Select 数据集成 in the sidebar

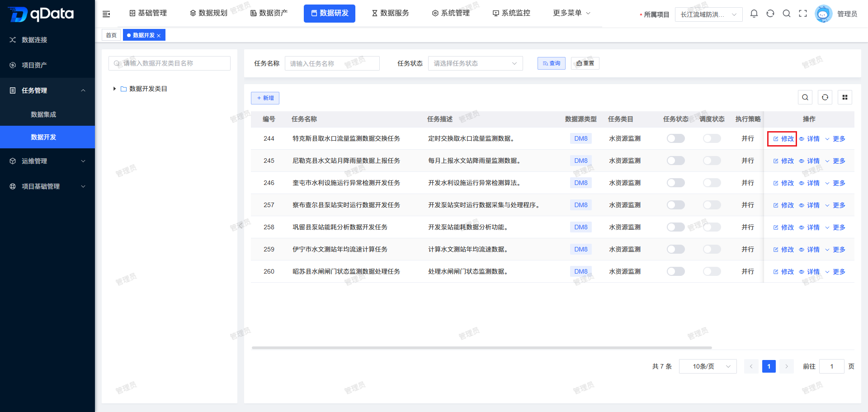click(47, 114)
